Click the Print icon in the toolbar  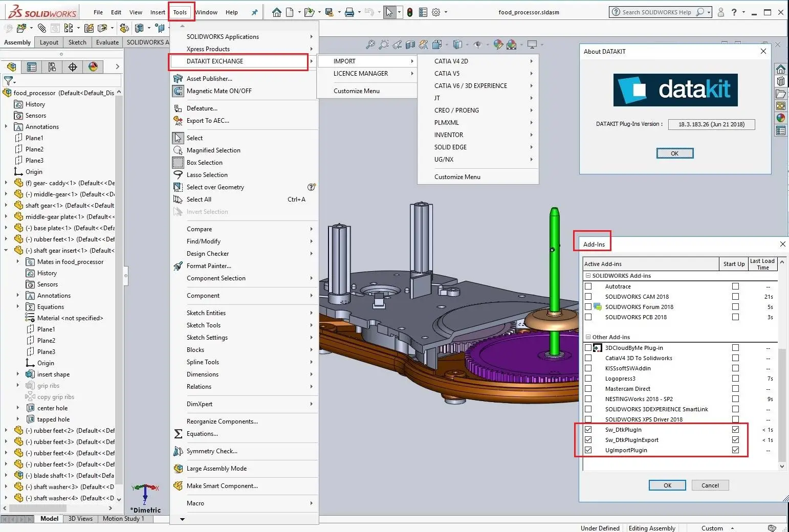[349, 12]
